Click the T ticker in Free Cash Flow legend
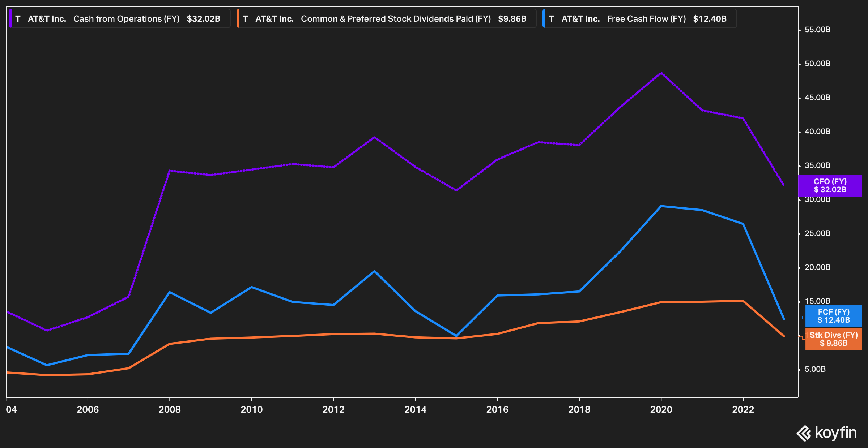This screenshot has height=448, width=868. 551,19
